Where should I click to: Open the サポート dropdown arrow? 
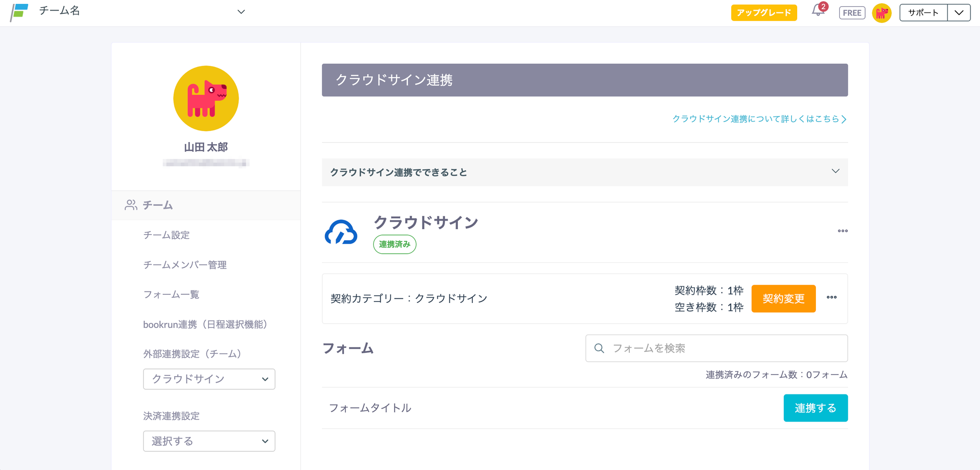tap(958, 13)
